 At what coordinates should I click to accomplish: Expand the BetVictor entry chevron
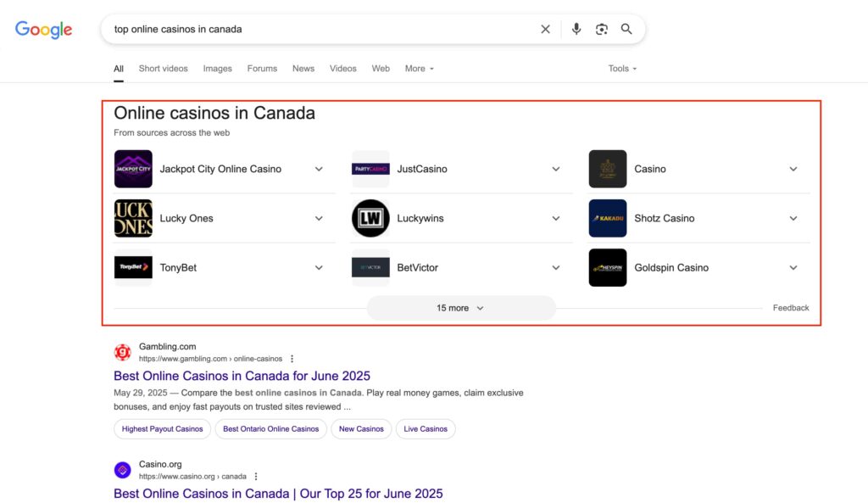pos(556,267)
